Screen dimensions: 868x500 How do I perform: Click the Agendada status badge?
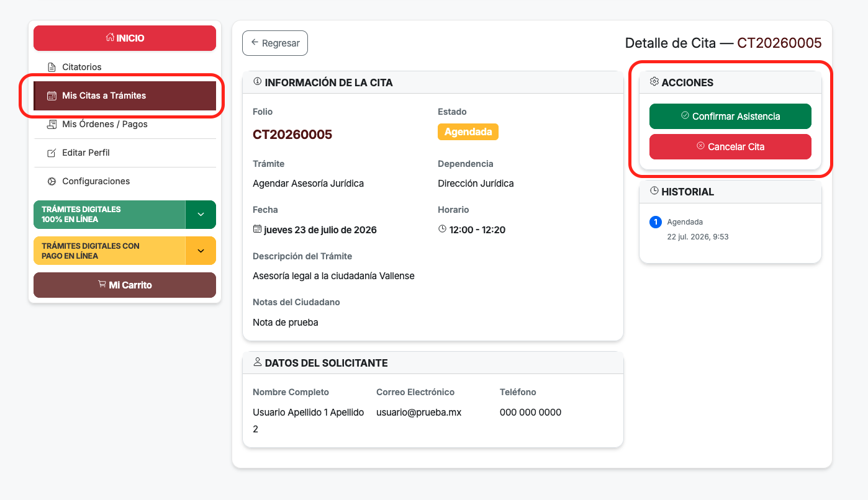coord(468,132)
